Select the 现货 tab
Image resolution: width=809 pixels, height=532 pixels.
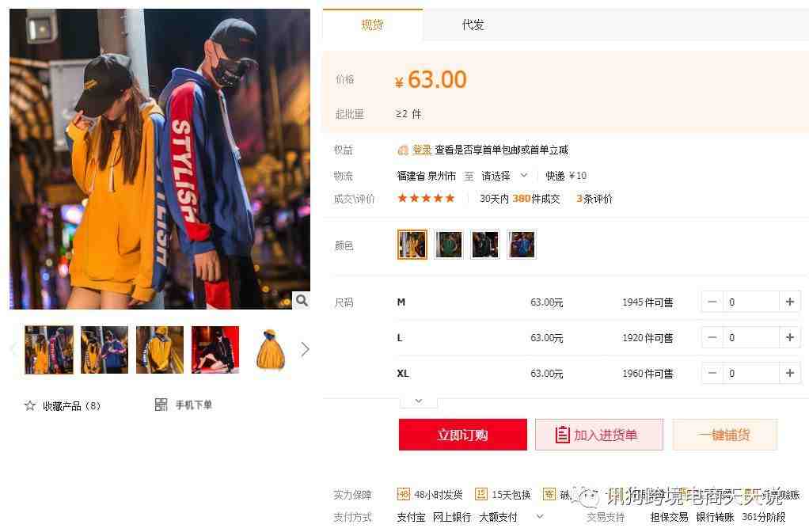(x=372, y=25)
